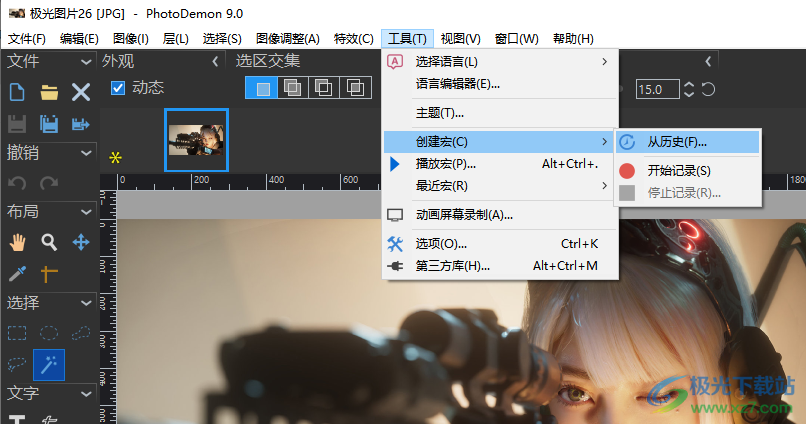
Task: Select the Color picker eyedropper tool
Action: click(17, 274)
